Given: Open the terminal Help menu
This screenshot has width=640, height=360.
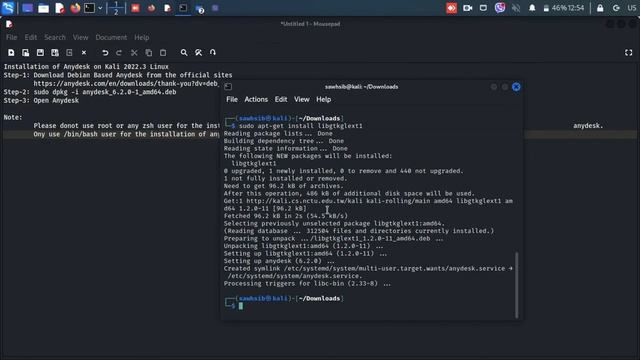Looking at the screenshot, I should point(323,100).
